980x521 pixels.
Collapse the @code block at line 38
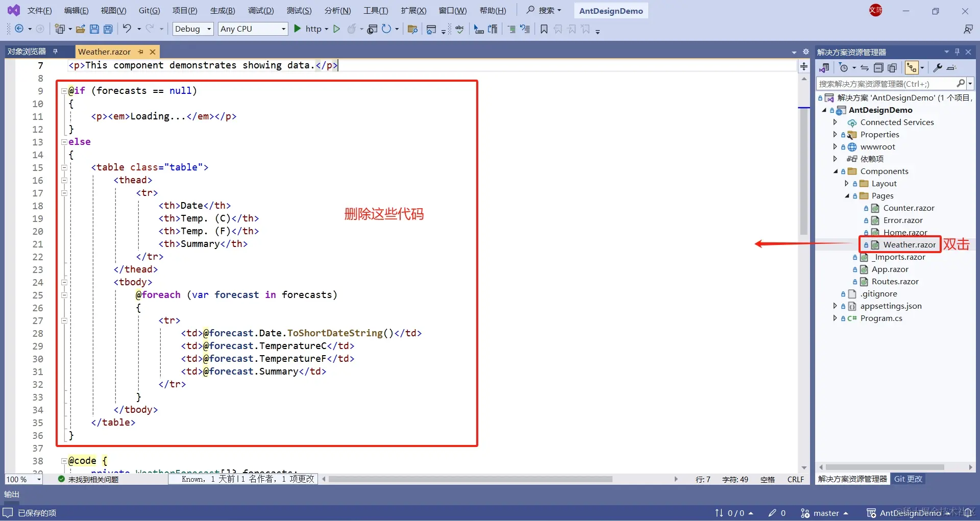pyautogui.click(x=64, y=461)
